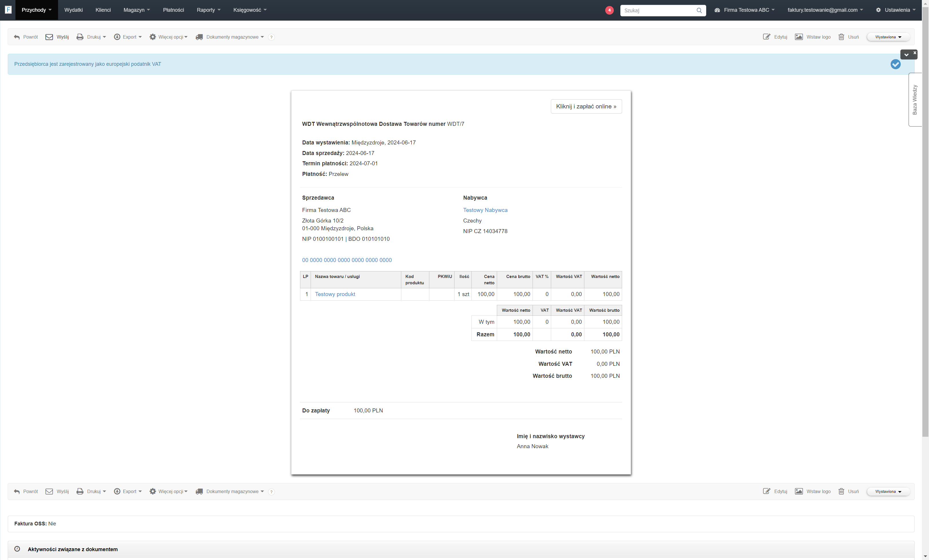This screenshot has height=560, width=929.
Task: Click the clock icon by Aktywności związane
Action: pos(17,549)
